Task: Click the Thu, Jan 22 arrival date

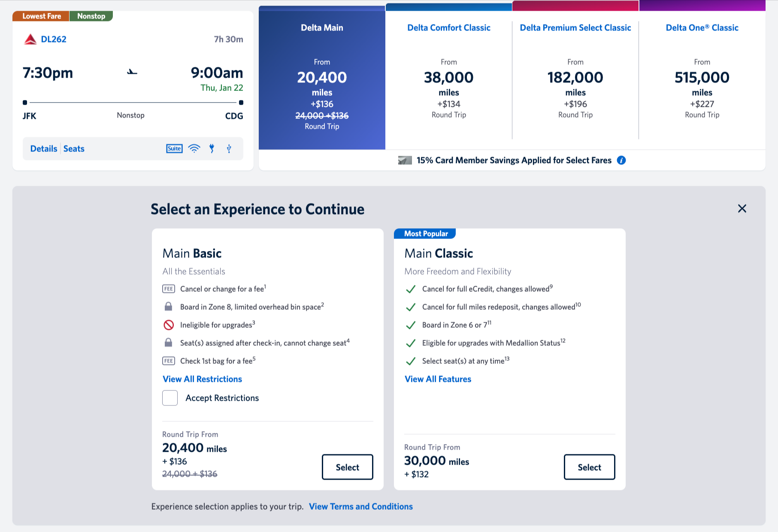Action: tap(222, 88)
